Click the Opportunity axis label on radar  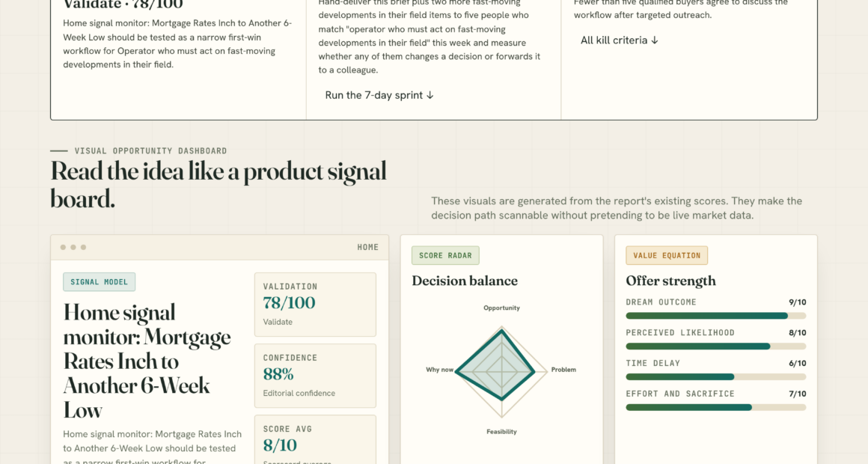501,308
